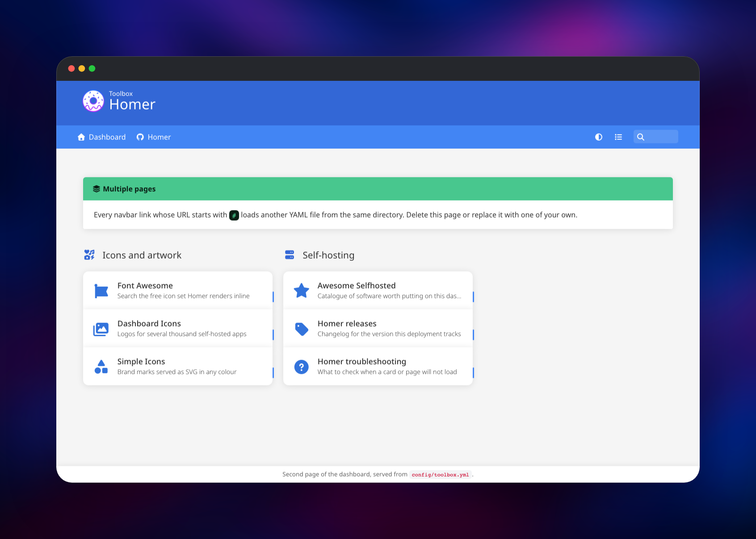Open the Homer troubleshooting card
Image resolution: width=756 pixels, height=539 pixels.
pos(378,366)
